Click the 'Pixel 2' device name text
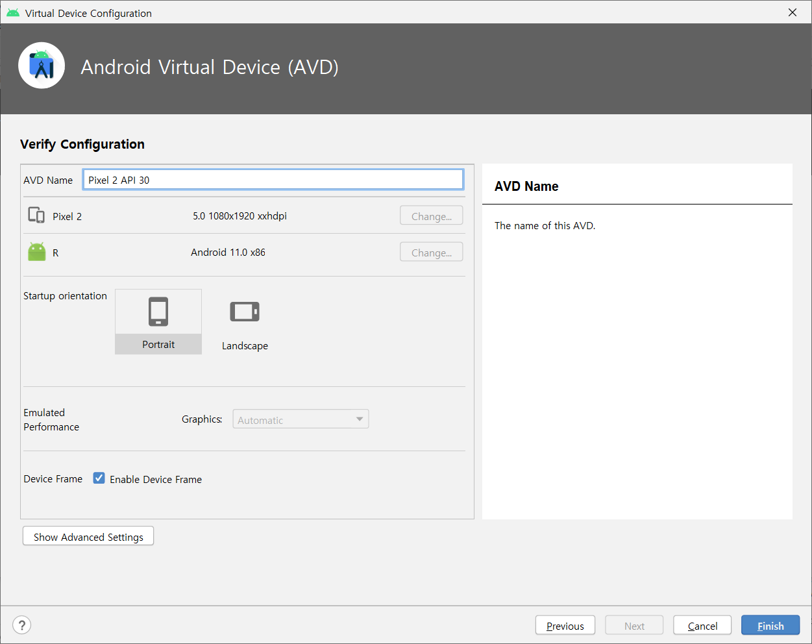 tap(67, 217)
